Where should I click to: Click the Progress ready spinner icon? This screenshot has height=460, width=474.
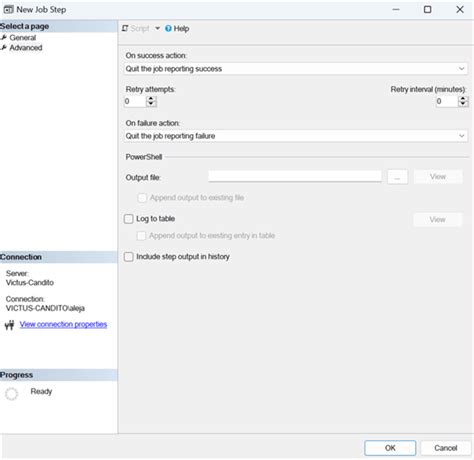click(x=11, y=394)
